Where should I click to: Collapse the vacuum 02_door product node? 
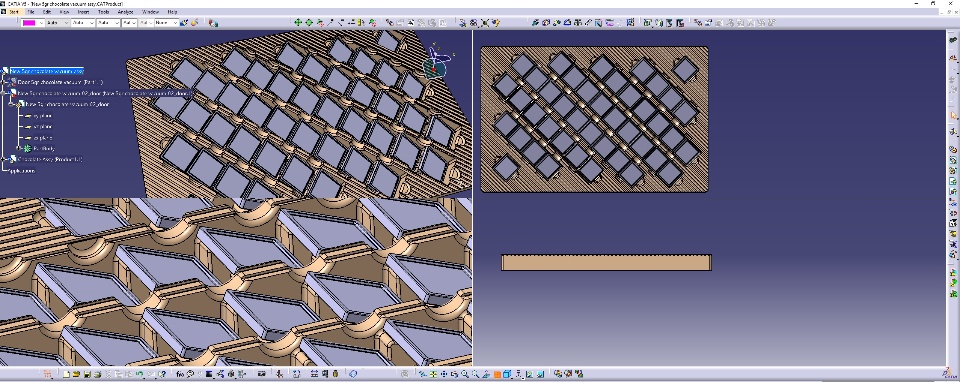tap(4, 93)
